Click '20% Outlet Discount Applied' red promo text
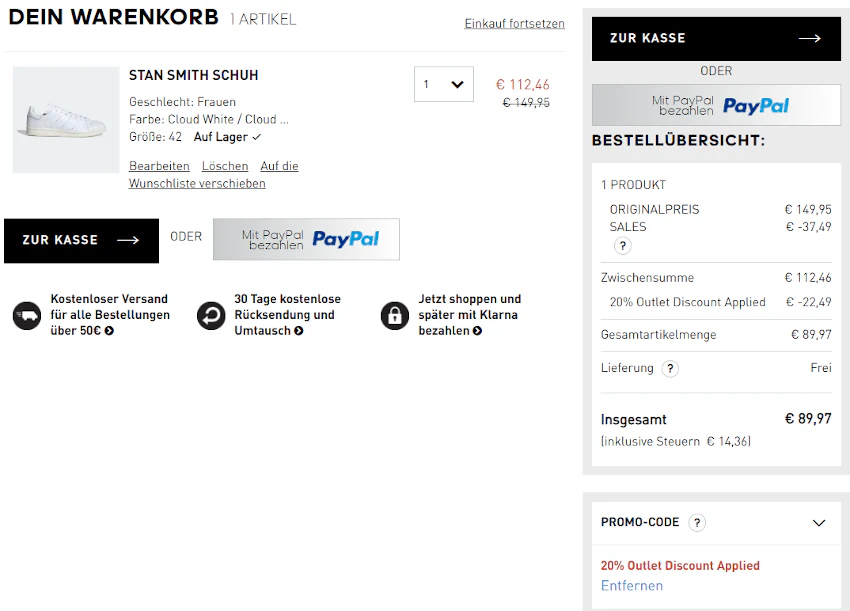Image resolution: width=850 pixels, height=611 pixels. [x=680, y=565]
